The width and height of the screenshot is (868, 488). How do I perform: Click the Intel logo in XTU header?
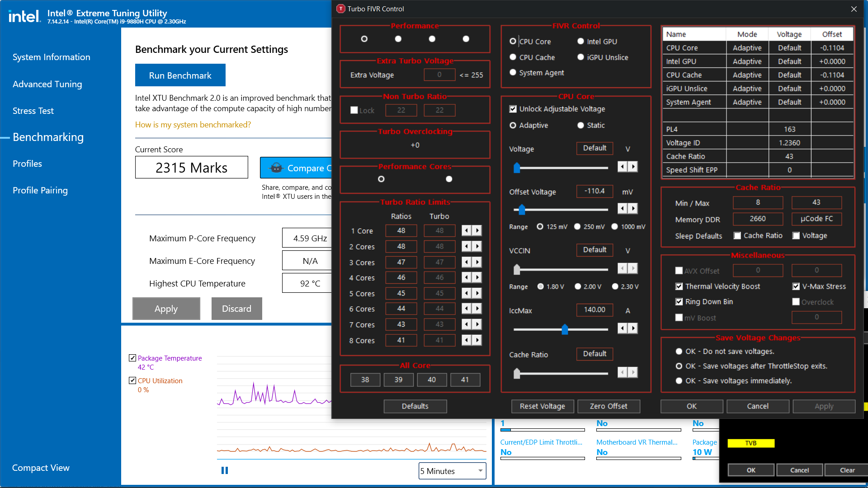[24, 17]
